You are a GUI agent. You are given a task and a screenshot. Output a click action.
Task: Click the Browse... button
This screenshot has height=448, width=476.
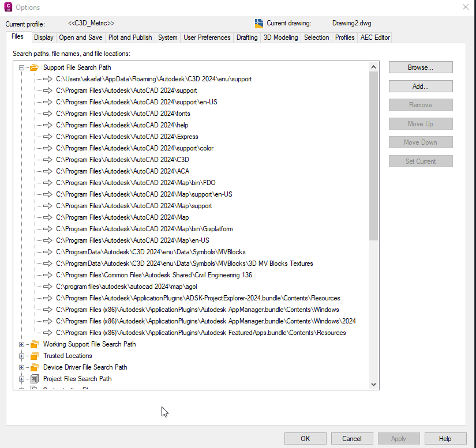421,67
